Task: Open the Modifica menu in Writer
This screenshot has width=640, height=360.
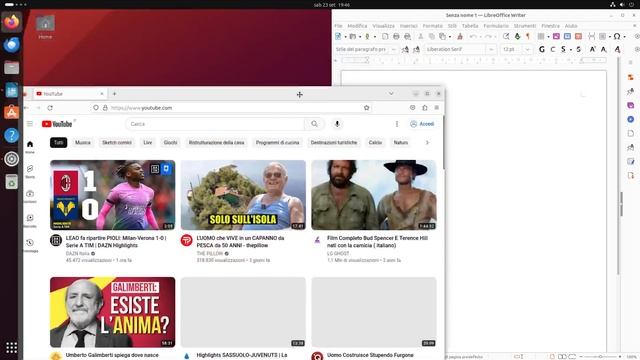Action: coord(357,26)
